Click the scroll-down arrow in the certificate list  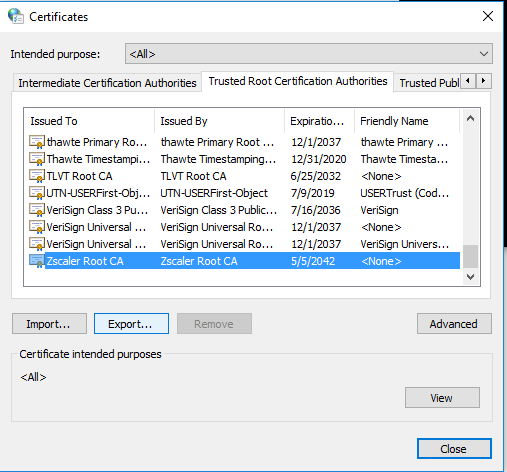click(x=470, y=277)
